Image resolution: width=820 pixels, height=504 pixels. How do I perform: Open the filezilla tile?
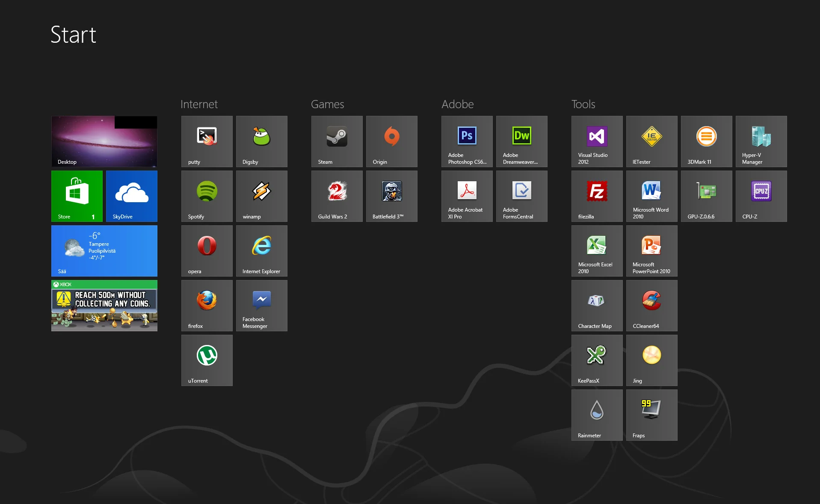coord(597,196)
